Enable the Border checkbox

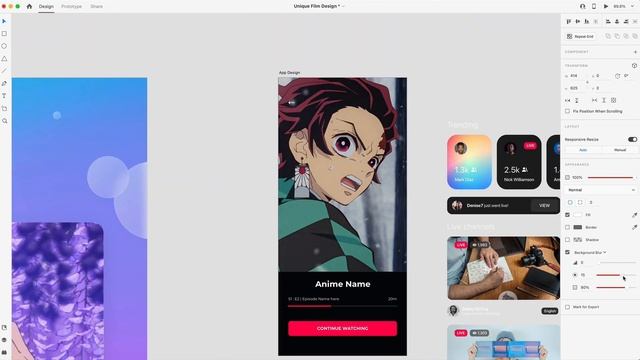567,227
